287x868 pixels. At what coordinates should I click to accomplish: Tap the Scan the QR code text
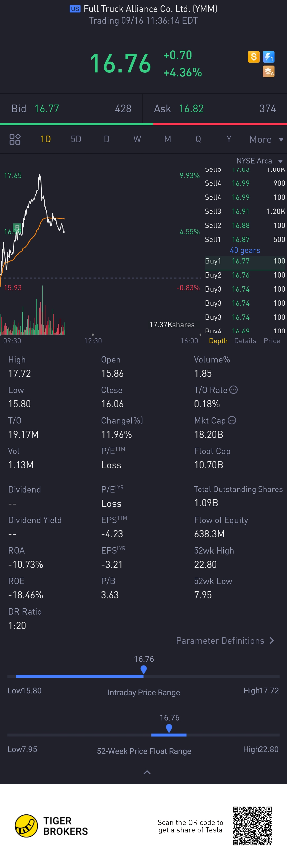pyautogui.click(x=190, y=826)
